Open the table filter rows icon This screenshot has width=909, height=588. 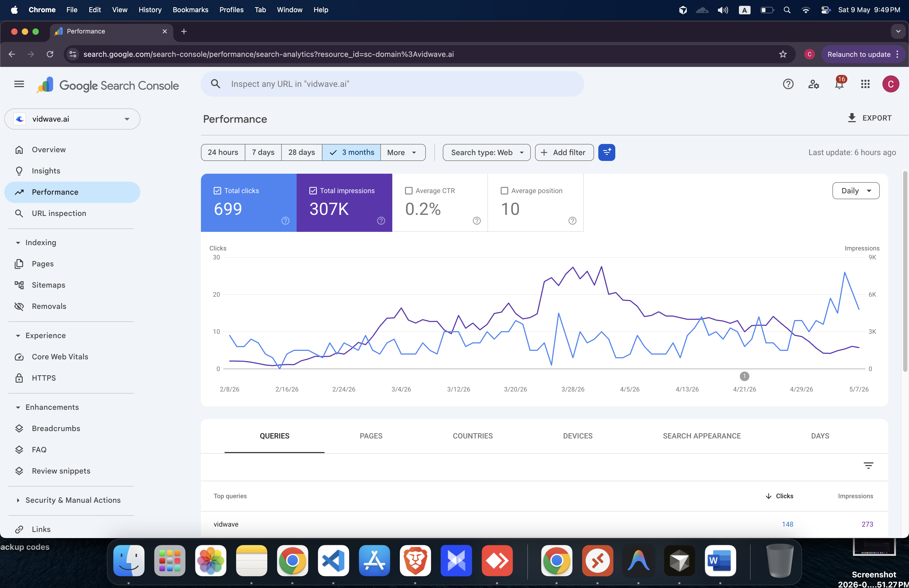click(x=868, y=466)
